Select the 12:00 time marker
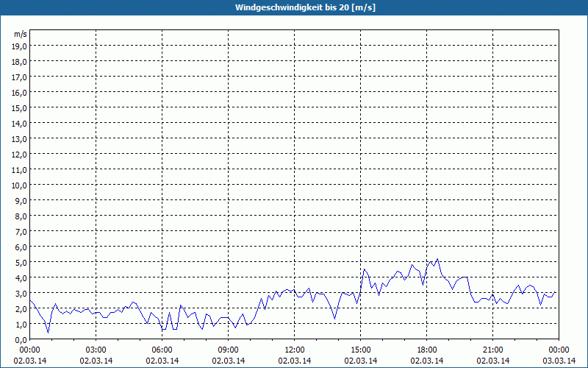The height and width of the screenshot is (368, 588). [x=295, y=350]
